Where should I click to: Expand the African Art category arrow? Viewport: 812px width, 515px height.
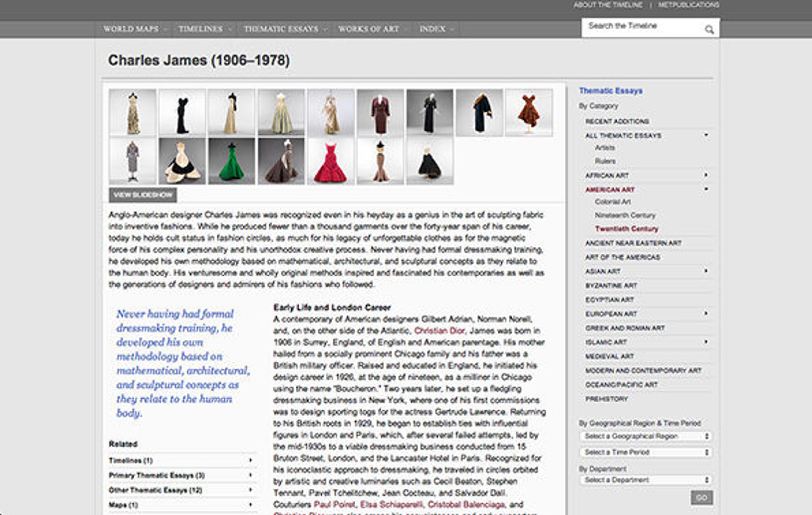pos(706,175)
